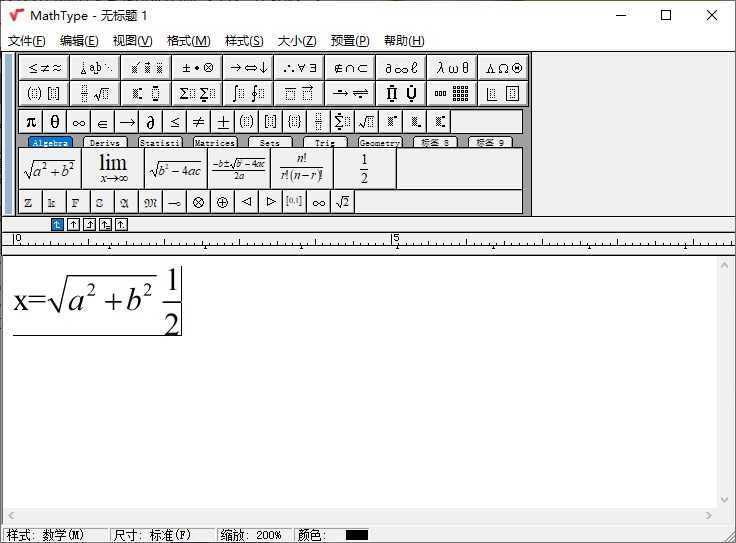
Task: Open the miscellaneous symbols palette (∂∞ℓ)
Action: (x=401, y=68)
